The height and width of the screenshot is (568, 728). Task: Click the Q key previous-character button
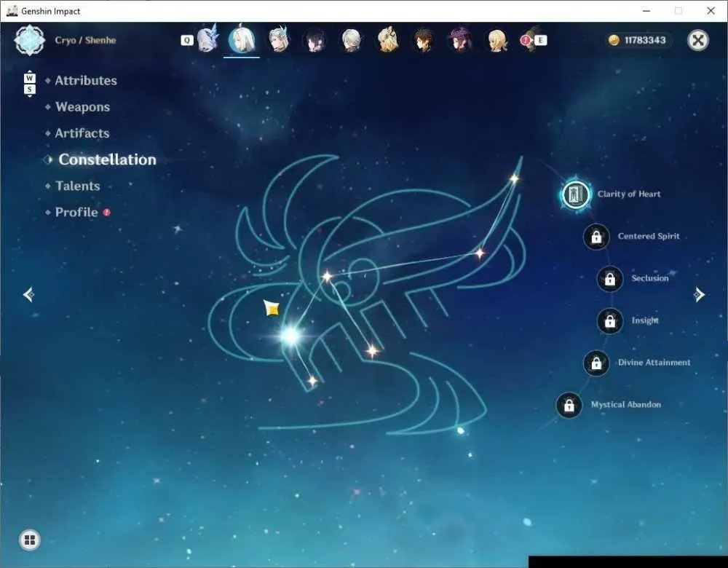(186, 40)
